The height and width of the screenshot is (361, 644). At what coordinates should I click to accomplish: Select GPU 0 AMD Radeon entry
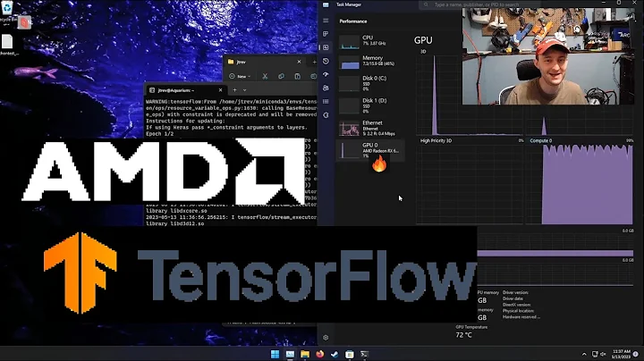[370, 150]
